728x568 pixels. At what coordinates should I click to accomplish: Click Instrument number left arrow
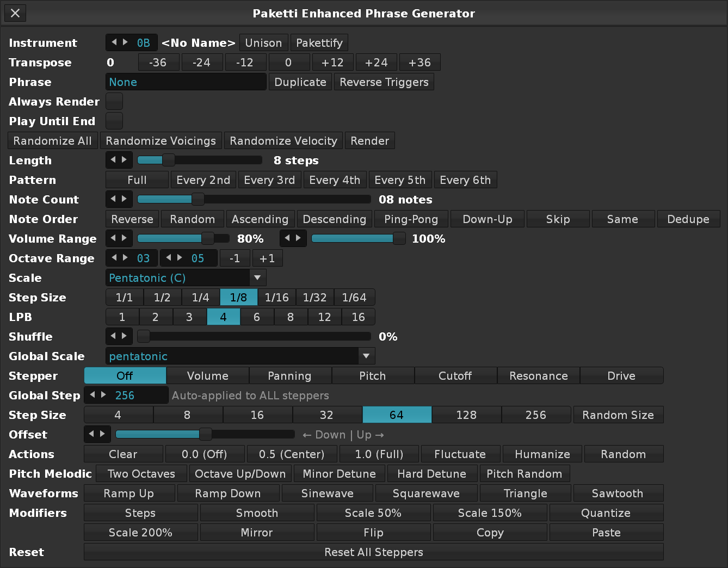[114, 42]
